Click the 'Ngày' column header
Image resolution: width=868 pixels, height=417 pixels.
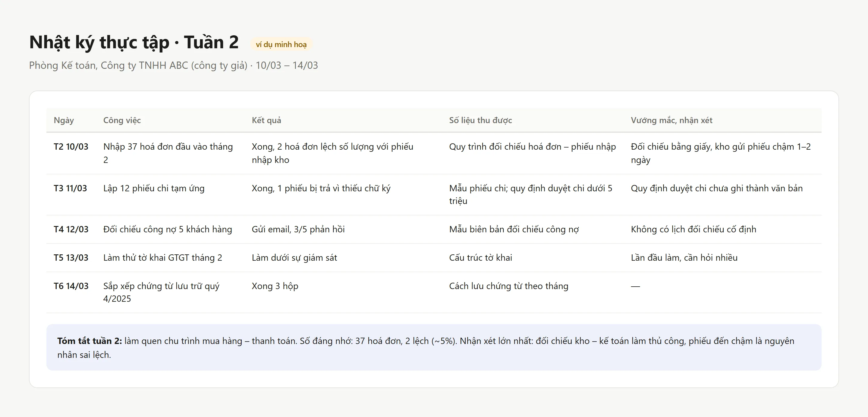[64, 120]
